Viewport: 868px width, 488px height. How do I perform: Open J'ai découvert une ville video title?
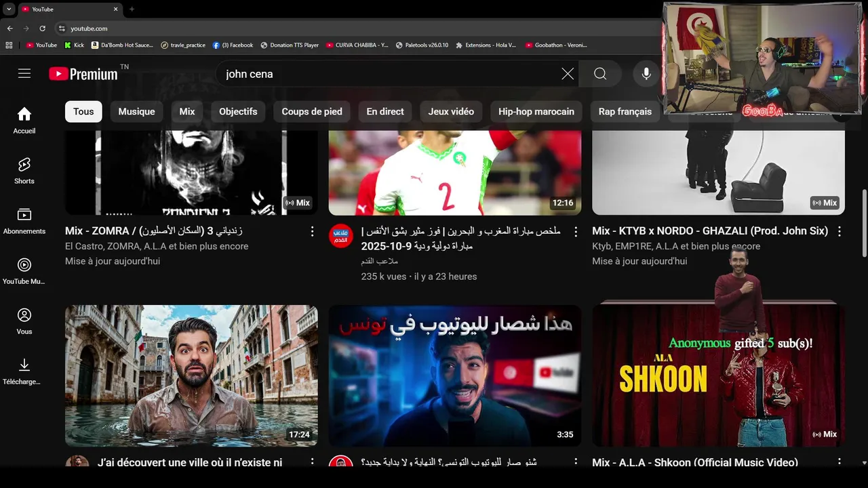[190, 462]
